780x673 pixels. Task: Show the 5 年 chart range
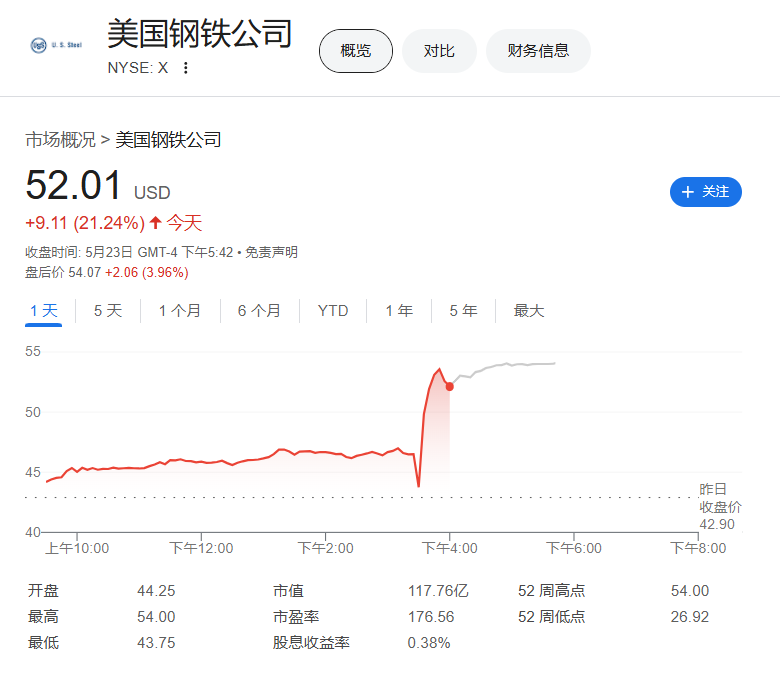click(463, 311)
